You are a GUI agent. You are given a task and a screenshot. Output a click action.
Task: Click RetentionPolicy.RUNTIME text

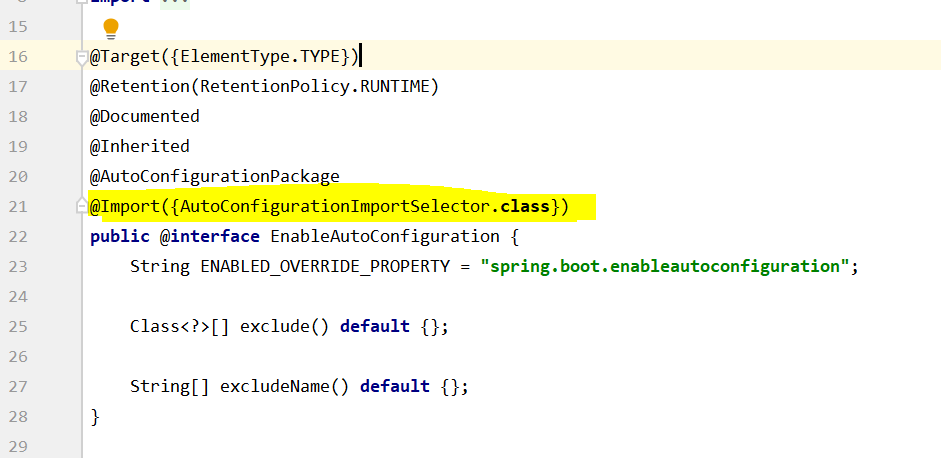[x=315, y=86]
